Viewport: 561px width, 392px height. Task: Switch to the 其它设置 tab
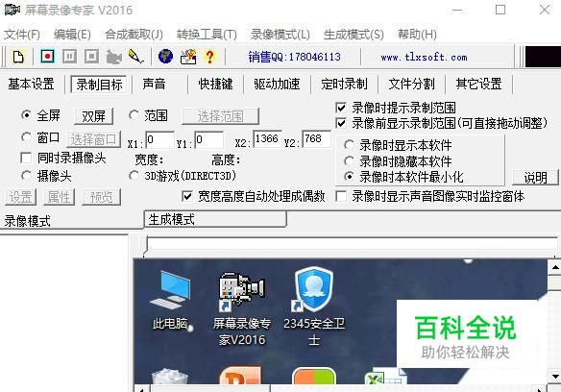478,85
